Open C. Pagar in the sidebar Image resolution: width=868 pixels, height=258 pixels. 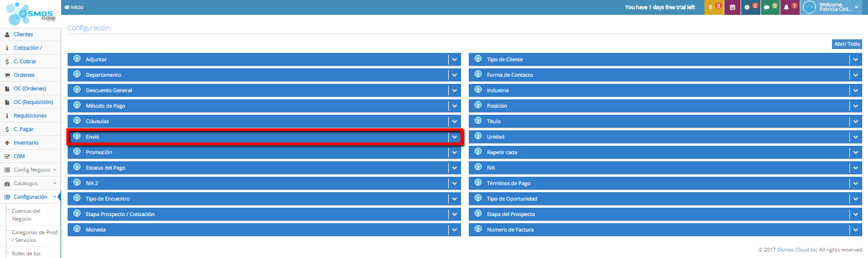[30, 129]
